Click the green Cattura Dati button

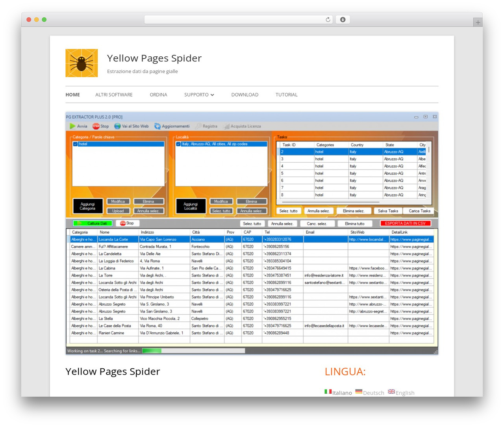point(93,223)
